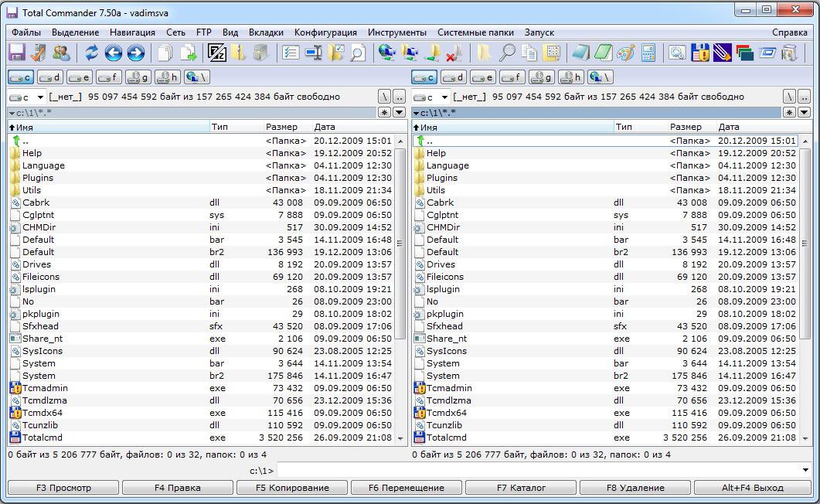Launch the paint palette icon
Image resolution: width=820 pixels, height=504 pixels.
pos(626,53)
